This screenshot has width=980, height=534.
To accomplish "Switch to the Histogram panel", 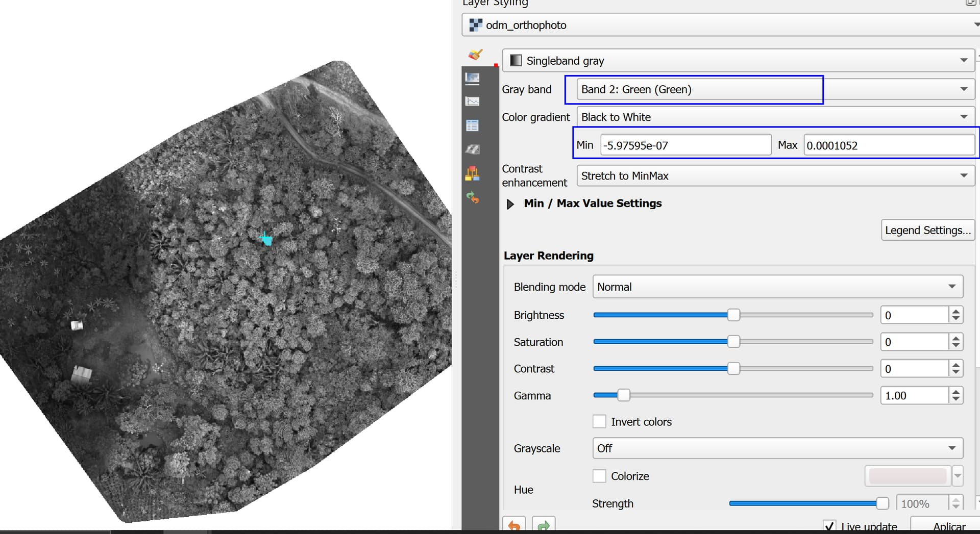I will [x=472, y=101].
